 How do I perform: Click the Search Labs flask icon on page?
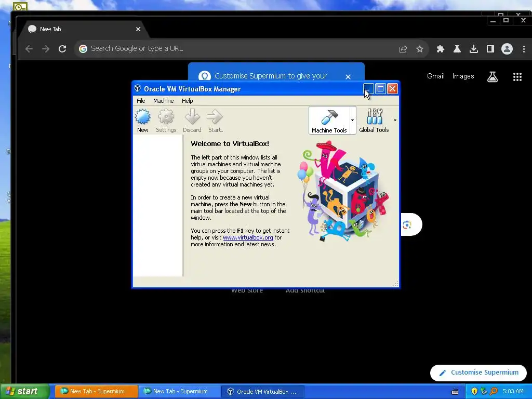493,77
